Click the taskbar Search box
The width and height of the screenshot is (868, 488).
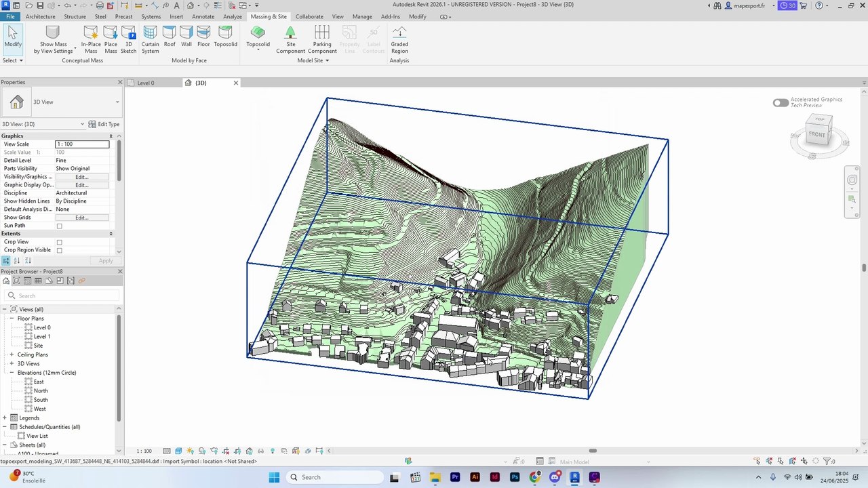pyautogui.click(x=334, y=477)
